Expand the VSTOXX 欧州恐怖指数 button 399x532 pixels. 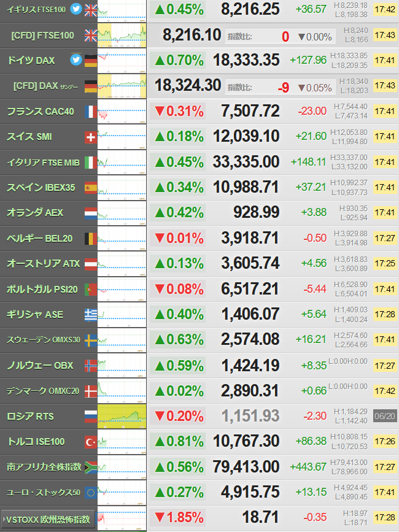[x=48, y=519]
